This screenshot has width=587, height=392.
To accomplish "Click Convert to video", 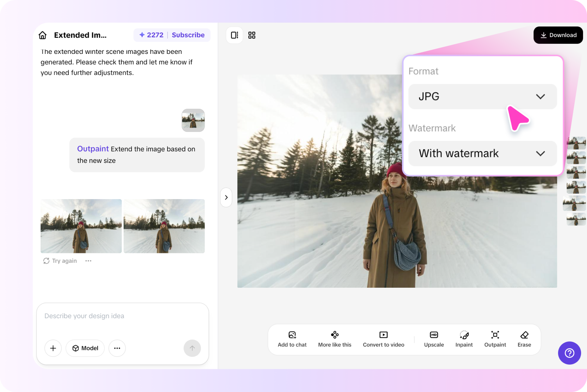I will click(383, 339).
